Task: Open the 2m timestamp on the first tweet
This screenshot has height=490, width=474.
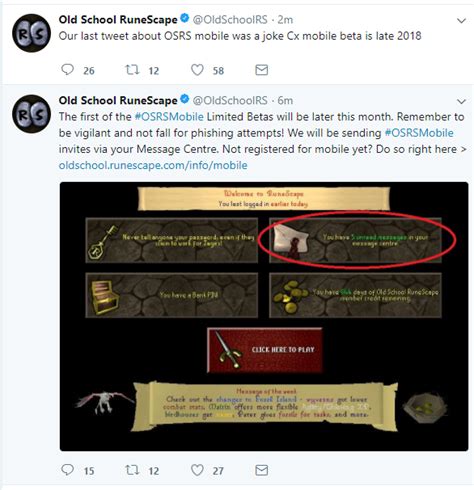Action: [285, 20]
